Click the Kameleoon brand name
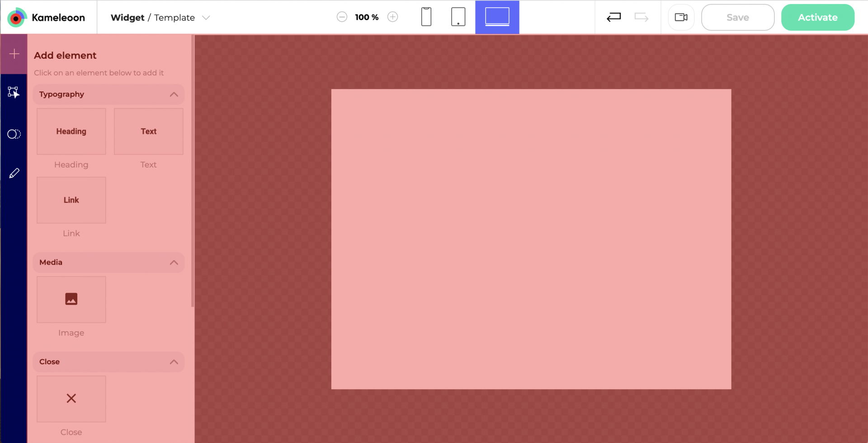 click(58, 18)
